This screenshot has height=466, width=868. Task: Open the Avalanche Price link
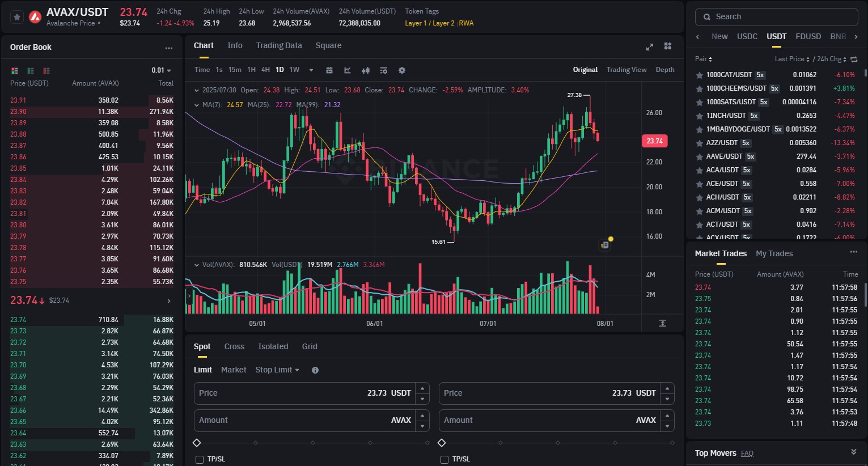click(73, 23)
